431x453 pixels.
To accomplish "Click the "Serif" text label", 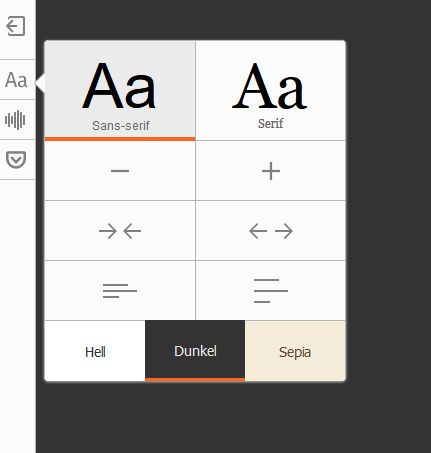I will click(x=270, y=124).
